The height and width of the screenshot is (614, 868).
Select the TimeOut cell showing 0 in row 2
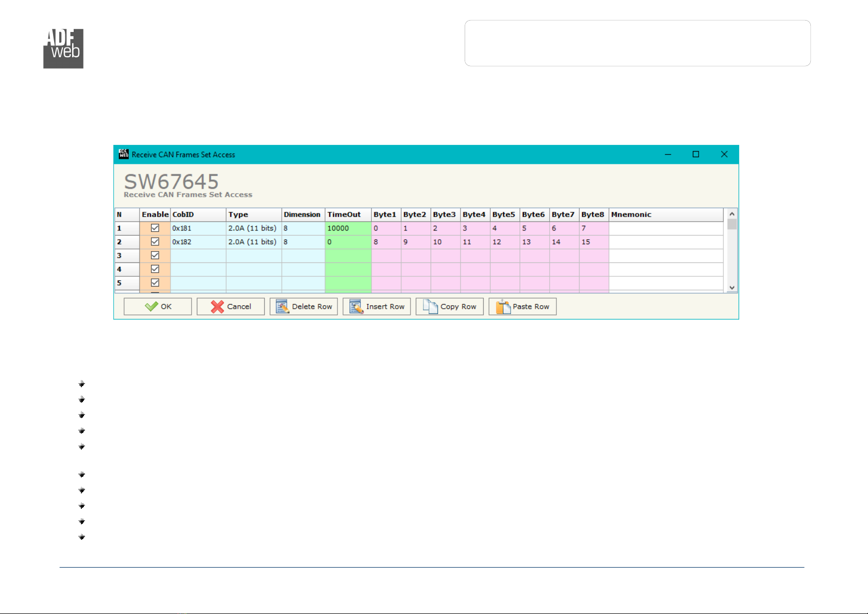(348, 242)
